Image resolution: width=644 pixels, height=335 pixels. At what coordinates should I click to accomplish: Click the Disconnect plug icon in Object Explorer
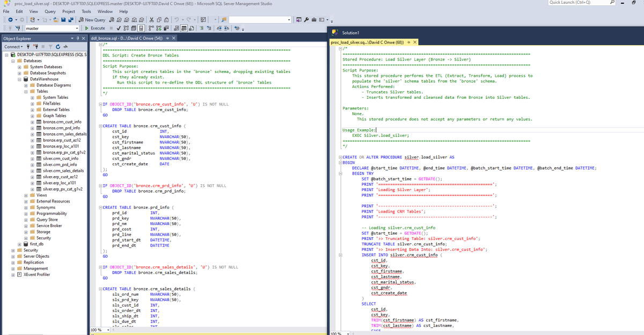36,47
